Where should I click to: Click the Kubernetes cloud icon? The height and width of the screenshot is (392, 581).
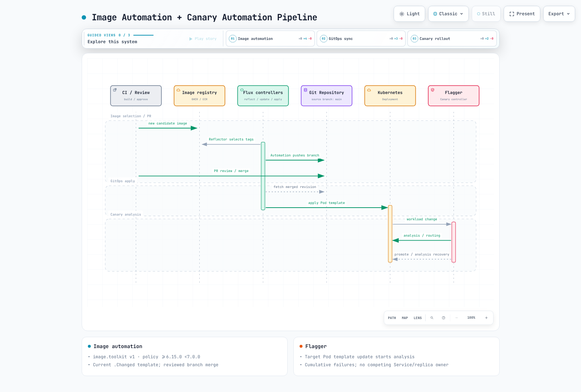pyautogui.click(x=369, y=90)
